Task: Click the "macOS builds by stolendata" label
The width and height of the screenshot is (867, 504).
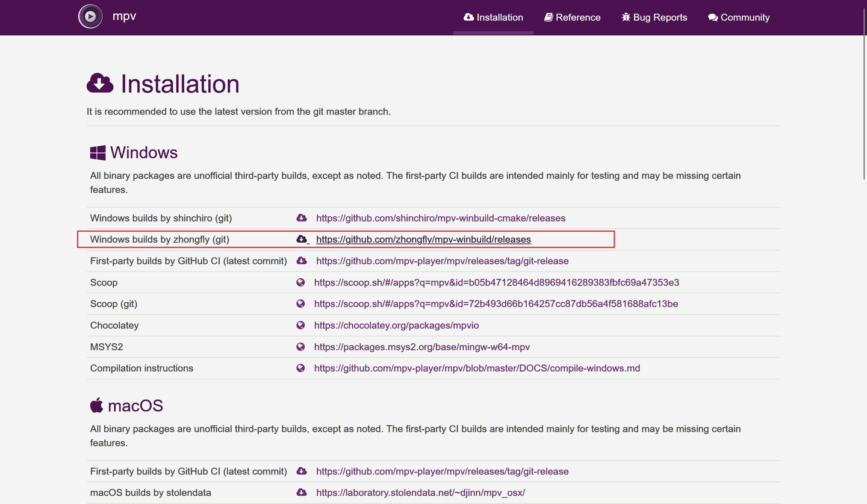Action: [151, 493]
